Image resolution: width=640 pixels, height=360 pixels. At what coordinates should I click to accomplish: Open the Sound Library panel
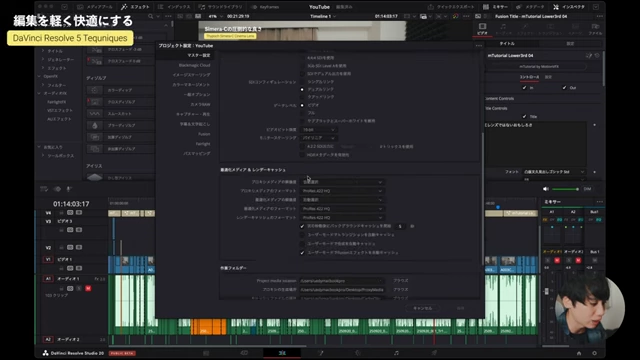[221, 7]
